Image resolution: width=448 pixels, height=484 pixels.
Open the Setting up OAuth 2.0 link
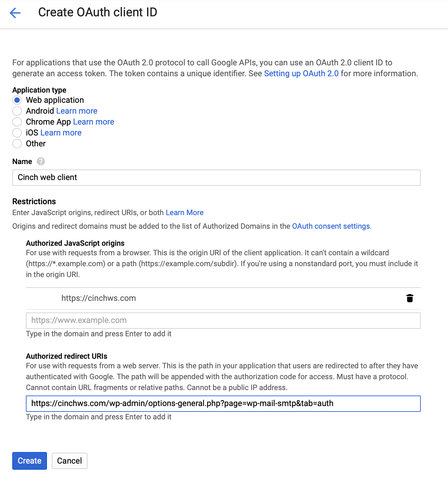pyautogui.click(x=301, y=74)
